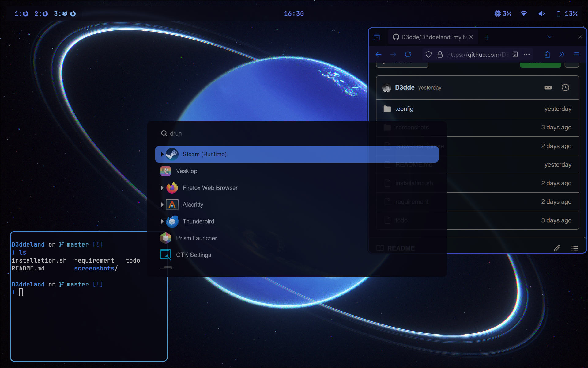Click the .config folder icon

tap(387, 109)
